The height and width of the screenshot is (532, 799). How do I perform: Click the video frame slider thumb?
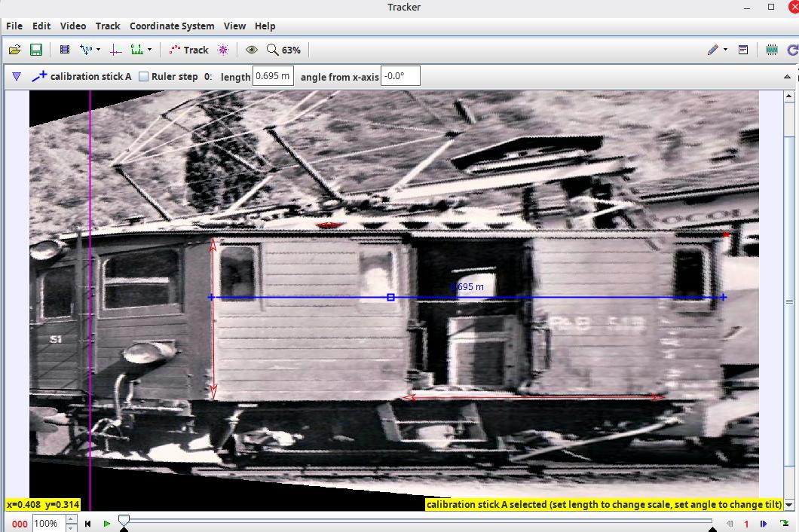click(x=124, y=521)
